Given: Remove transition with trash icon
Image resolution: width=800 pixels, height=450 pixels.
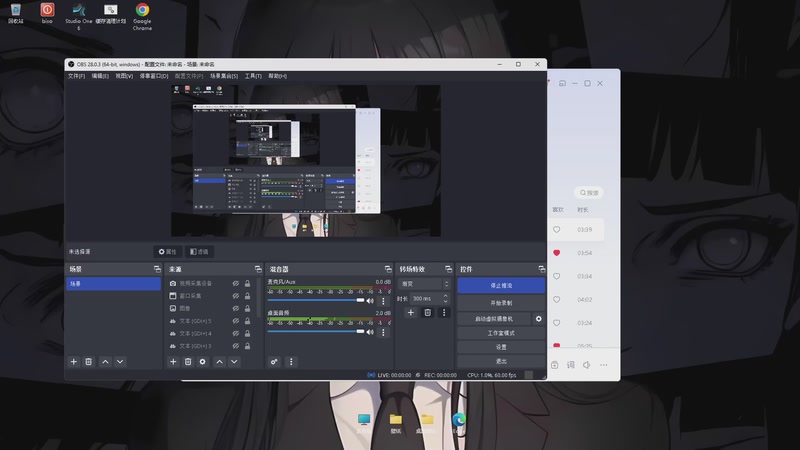Looking at the screenshot, I should pos(428,312).
